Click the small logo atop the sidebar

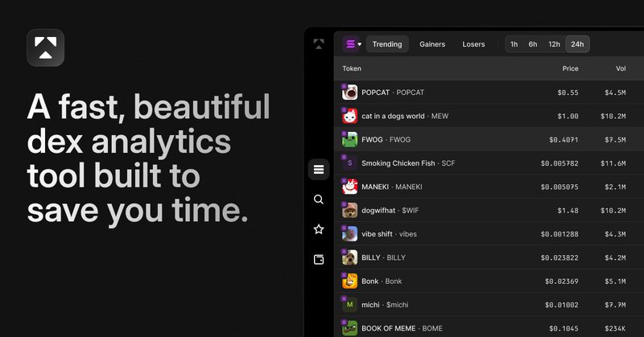pyautogui.click(x=318, y=44)
